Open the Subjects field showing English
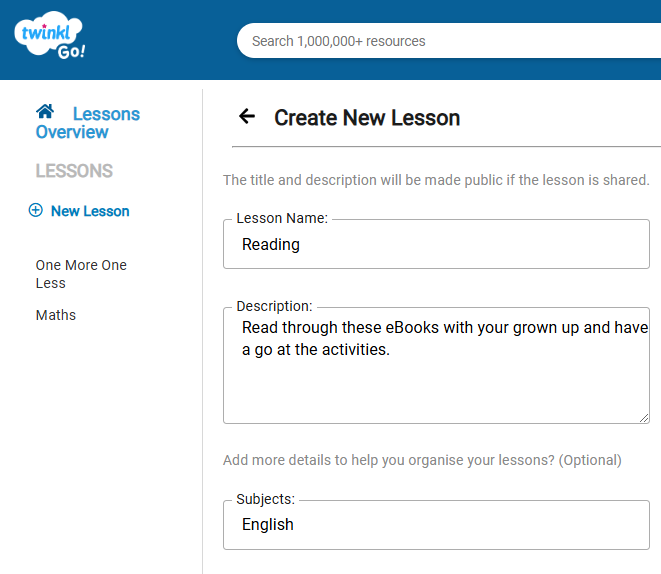The image size is (661, 574). tap(436, 525)
